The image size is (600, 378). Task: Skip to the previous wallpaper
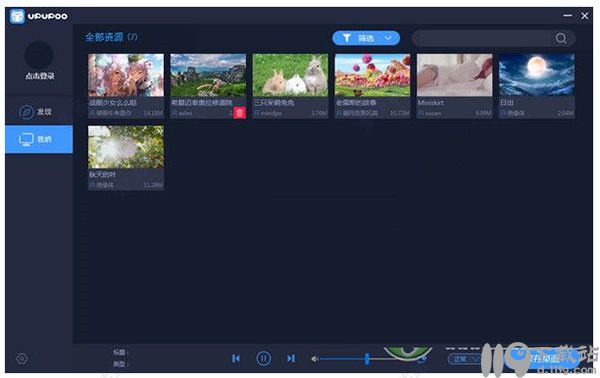pyautogui.click(x=236, y=358)
